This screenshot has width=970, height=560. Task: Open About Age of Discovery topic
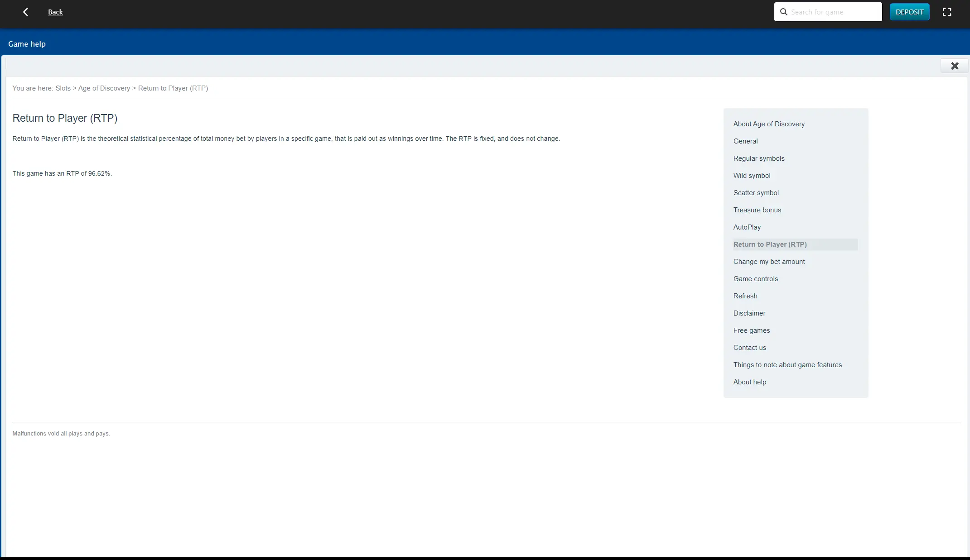[769, 124]
